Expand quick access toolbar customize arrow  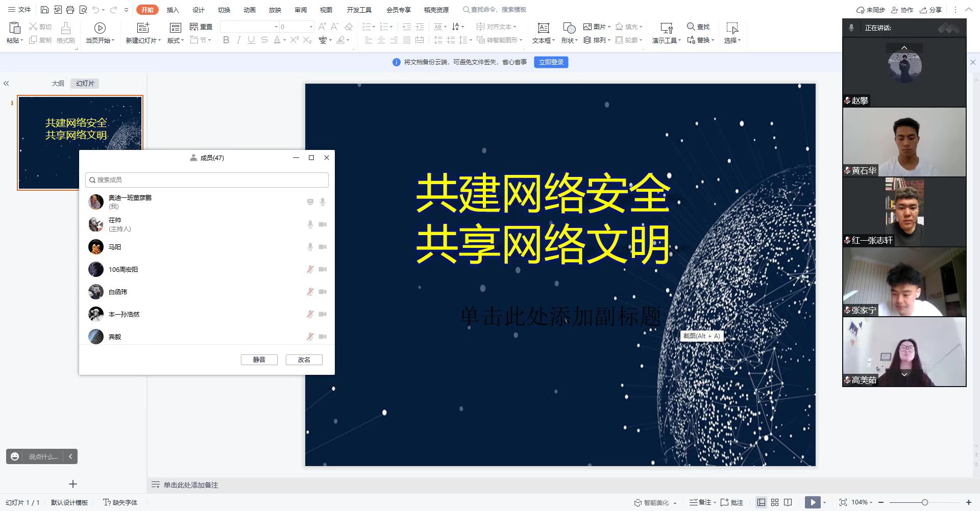(126, 10)
